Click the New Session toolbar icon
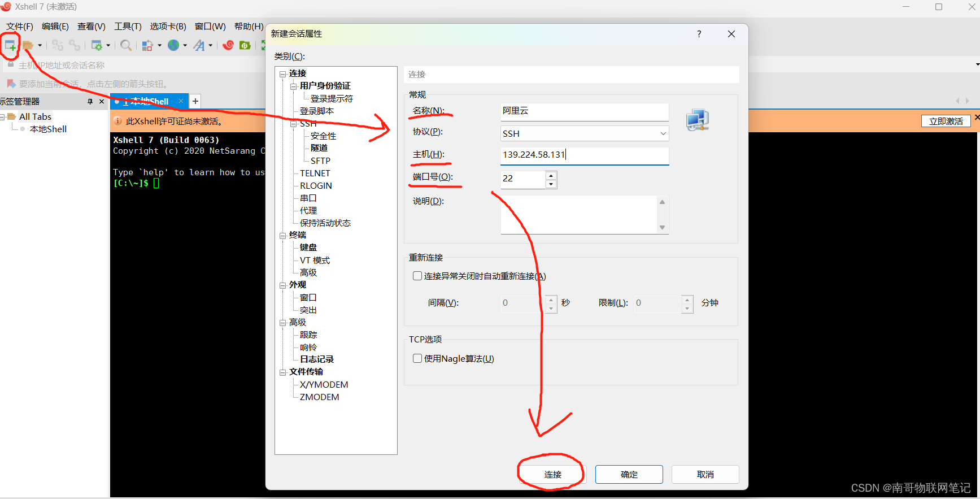 pyautogui.click(x=10, y=45)
